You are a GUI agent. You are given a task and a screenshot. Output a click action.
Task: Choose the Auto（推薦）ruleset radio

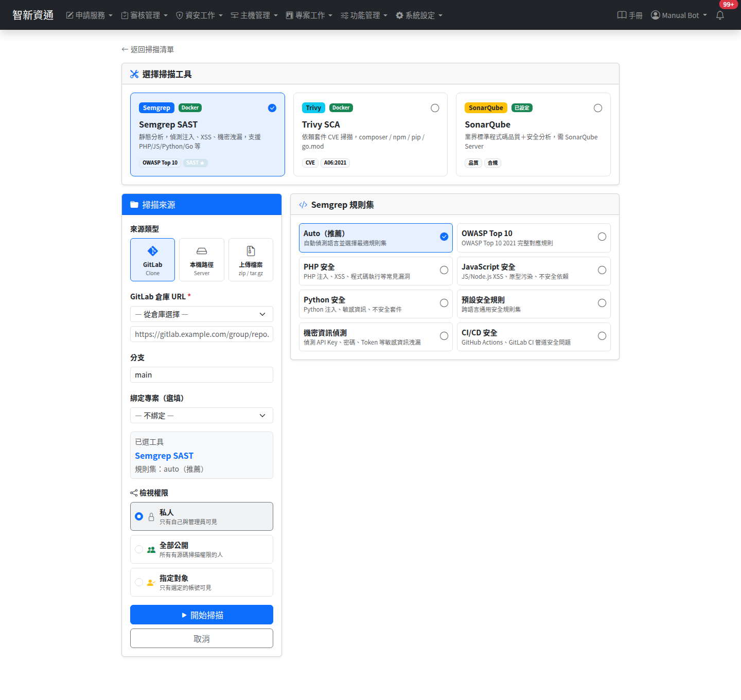(x=444, y=237)
